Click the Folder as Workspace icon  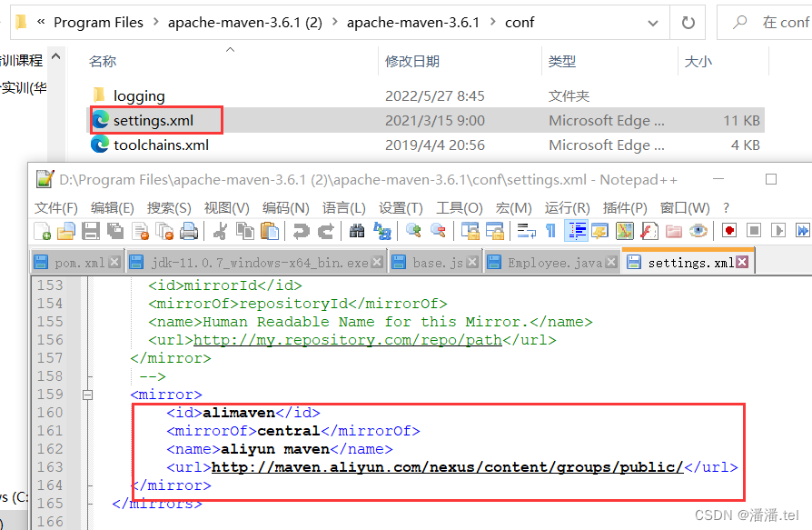(674, 231)
